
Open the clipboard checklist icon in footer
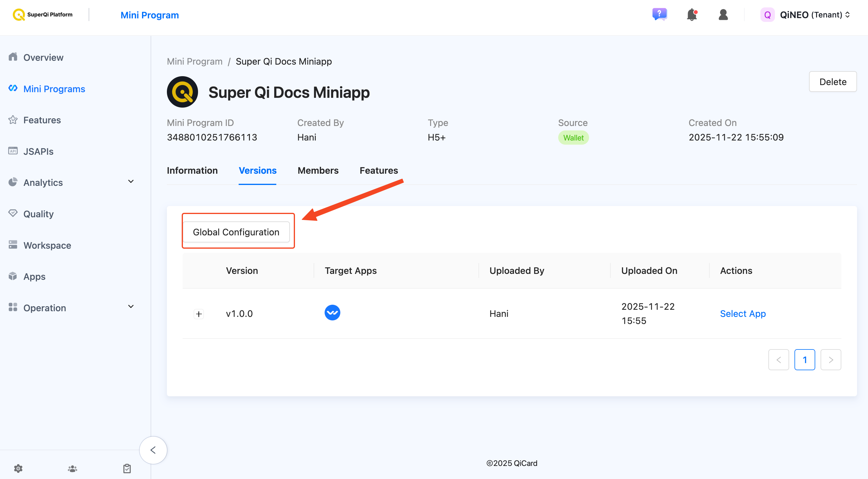point(127,469)
